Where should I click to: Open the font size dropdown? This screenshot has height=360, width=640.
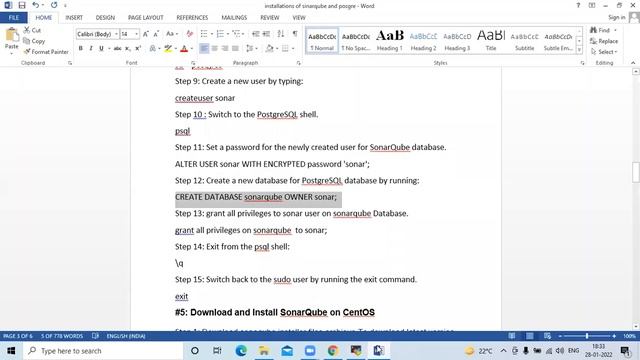136,34
